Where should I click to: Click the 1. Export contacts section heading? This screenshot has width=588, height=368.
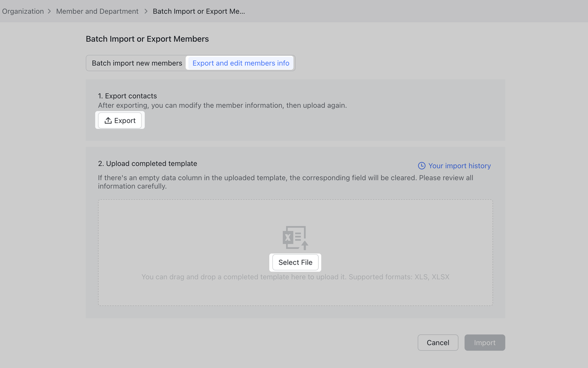pyautogui.click(x=127, y=95)
